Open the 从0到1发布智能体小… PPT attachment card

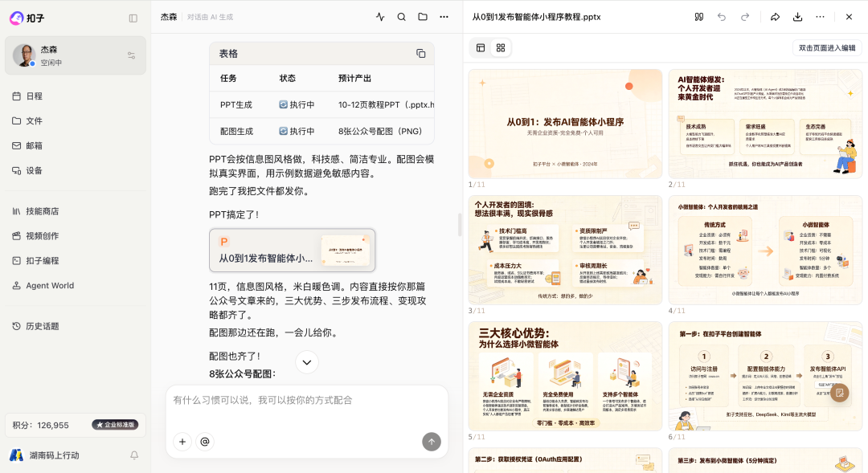[x=293, y=250]
